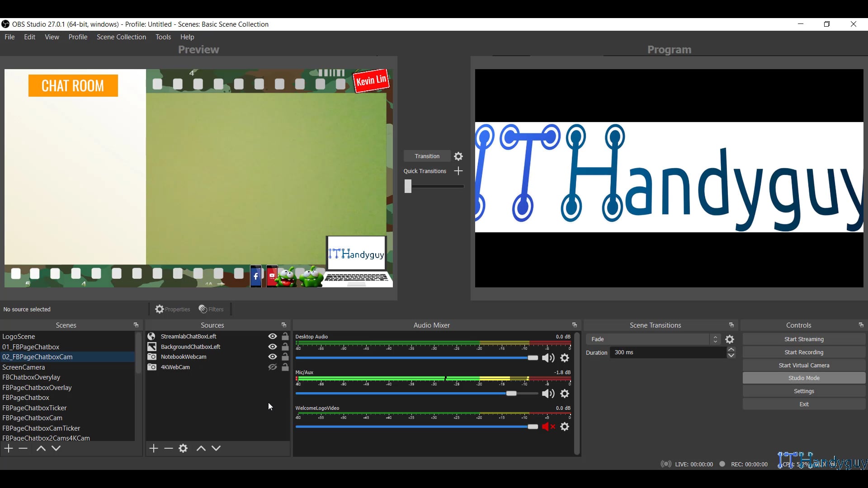Remove the selected scene with minus icon
Screen dimensions: 868x488
pos(23,448)
